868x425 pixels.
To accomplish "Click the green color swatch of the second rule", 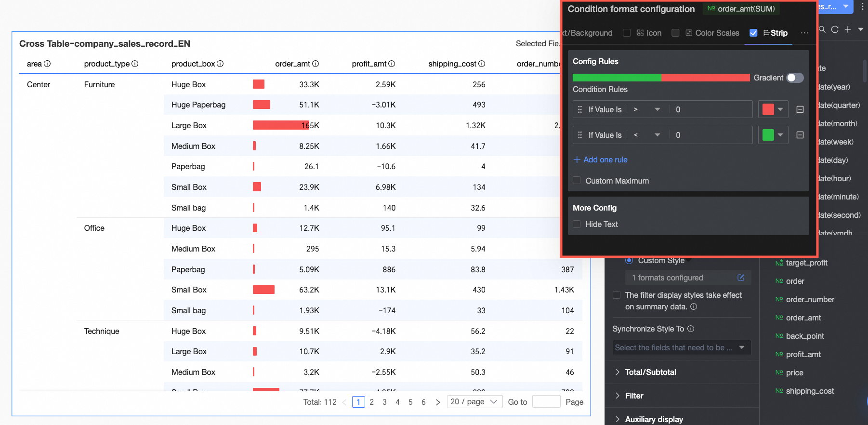I will coord(768,135).
